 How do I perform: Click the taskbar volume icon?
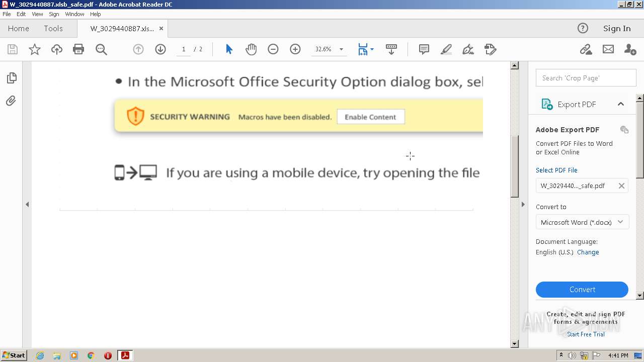click(x=572, y=355)
